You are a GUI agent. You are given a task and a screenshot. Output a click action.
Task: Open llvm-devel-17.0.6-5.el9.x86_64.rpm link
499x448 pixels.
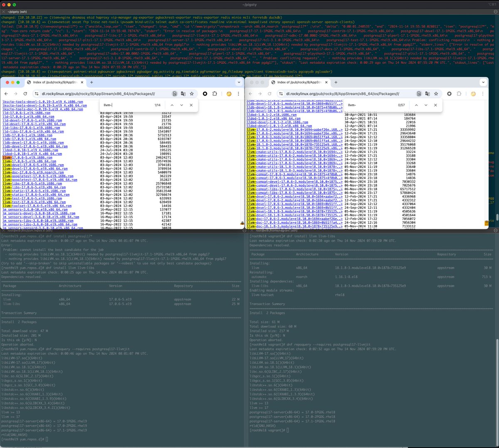tap(35, 169)
